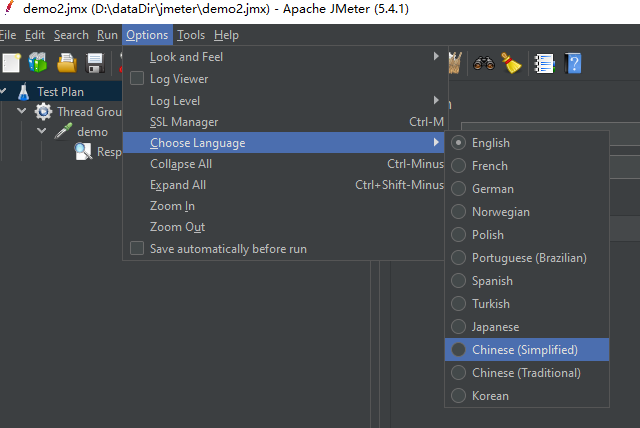640x428 pixels.
Task: Click the Test Plan flask icon
Action: tap(24, 92)
